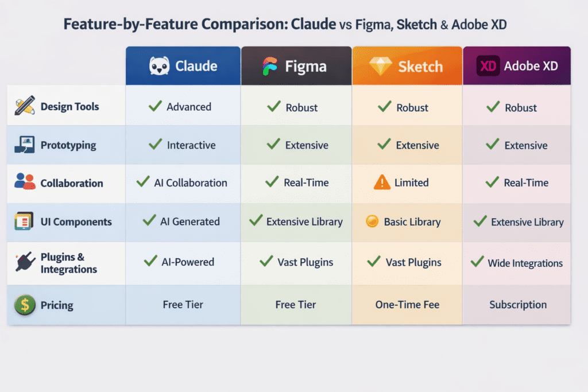
Task: Click the Subscription pricing label
Action: (x=518, y=305)
